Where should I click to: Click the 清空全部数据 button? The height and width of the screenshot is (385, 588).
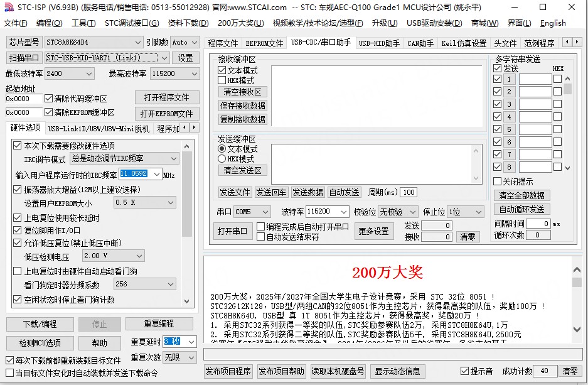point(521,195)
